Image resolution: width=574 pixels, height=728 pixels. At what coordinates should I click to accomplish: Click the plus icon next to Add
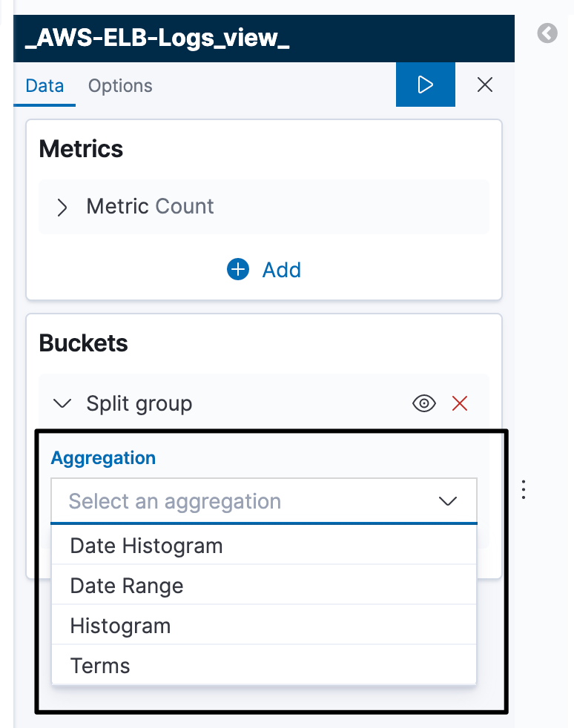click(x=238, y=269)
